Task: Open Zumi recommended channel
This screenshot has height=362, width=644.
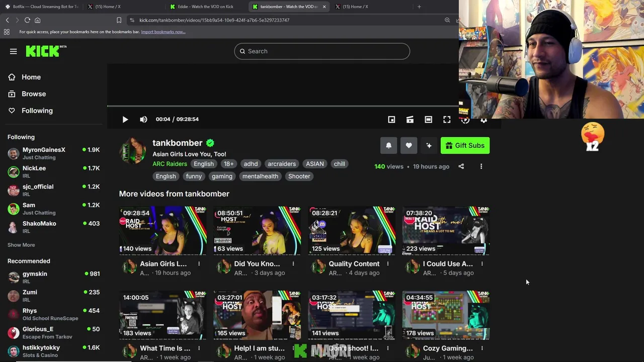Action: (53, 296)
